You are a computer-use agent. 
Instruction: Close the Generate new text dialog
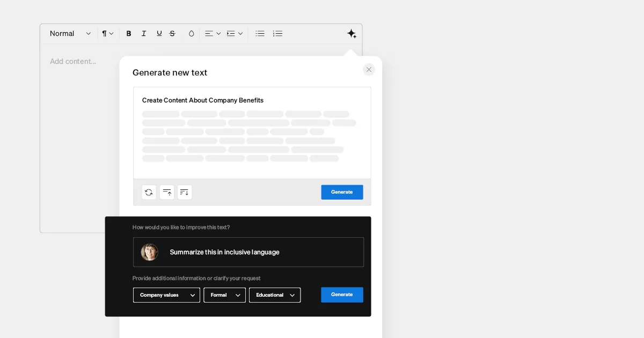point(369,69)
